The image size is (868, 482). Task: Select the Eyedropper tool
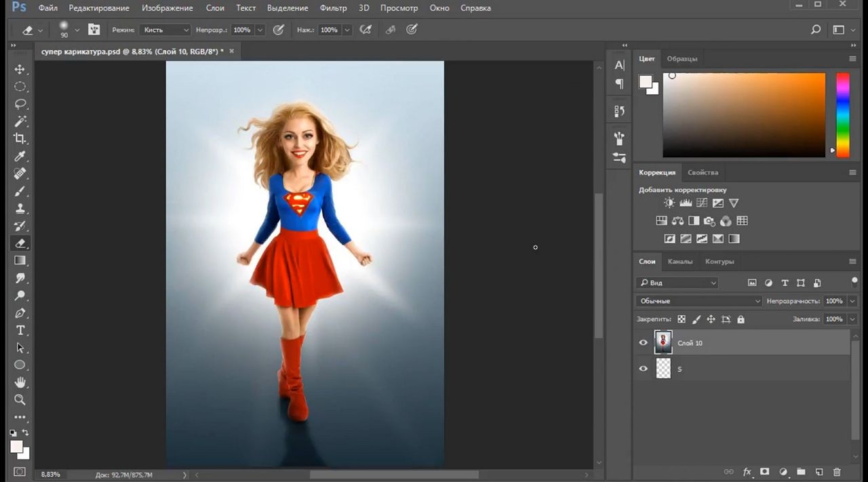coord(20,156)
